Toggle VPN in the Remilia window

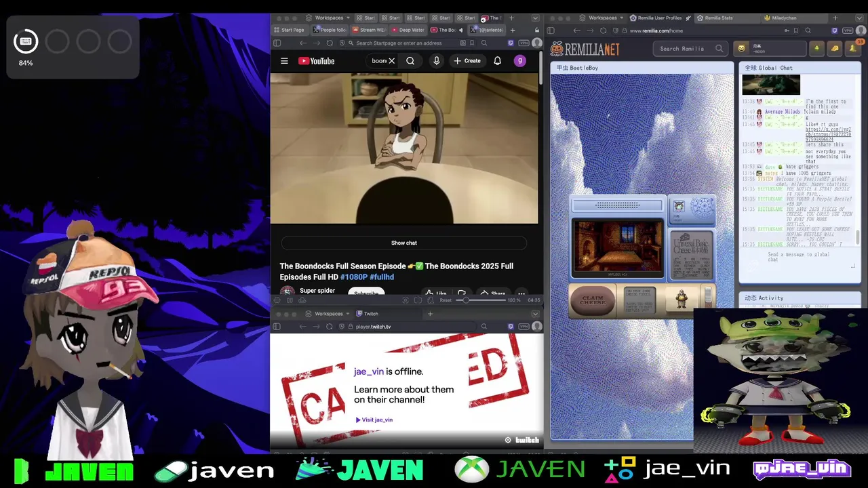(848, 30)
